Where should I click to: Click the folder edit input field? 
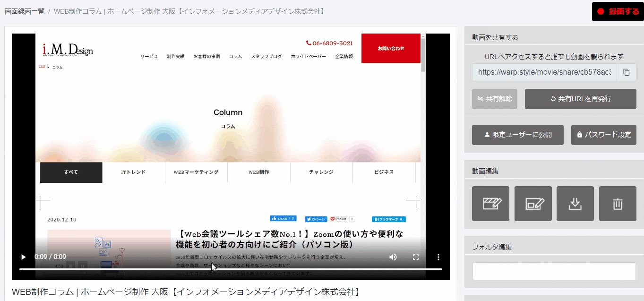click(554, 271)
